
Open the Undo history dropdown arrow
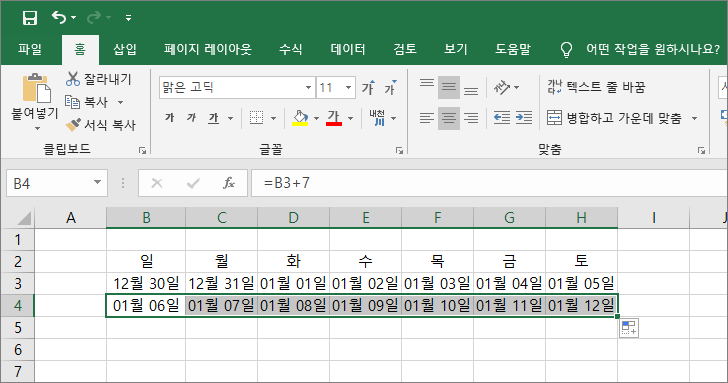73,18
